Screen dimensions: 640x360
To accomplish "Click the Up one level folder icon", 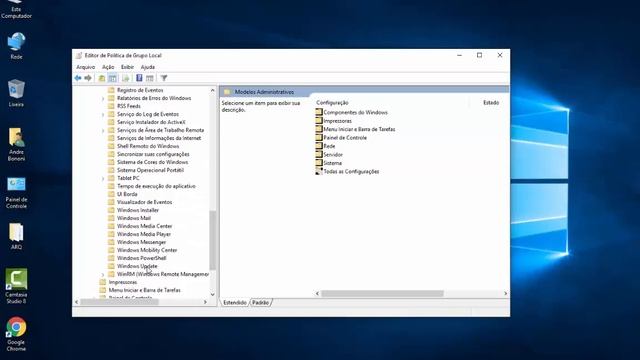I will click(x=102, y=78).
